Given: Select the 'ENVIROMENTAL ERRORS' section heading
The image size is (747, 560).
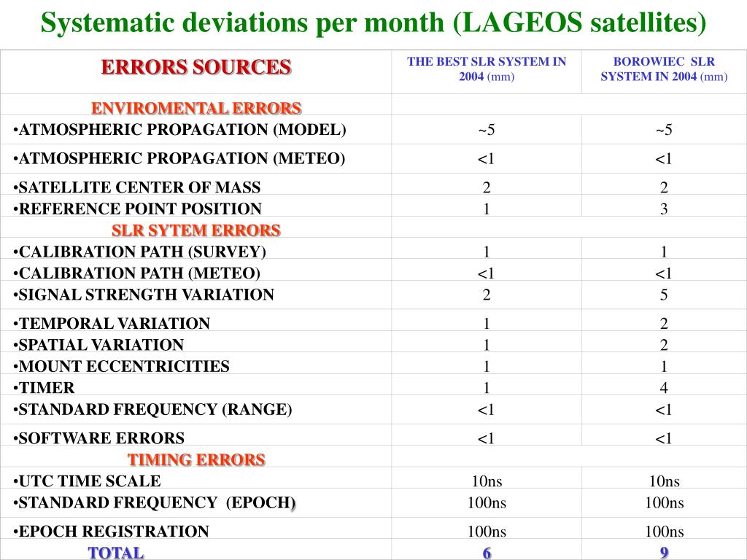Looking at the screenshot, I should pyautogui.click(x=196, y=108).
